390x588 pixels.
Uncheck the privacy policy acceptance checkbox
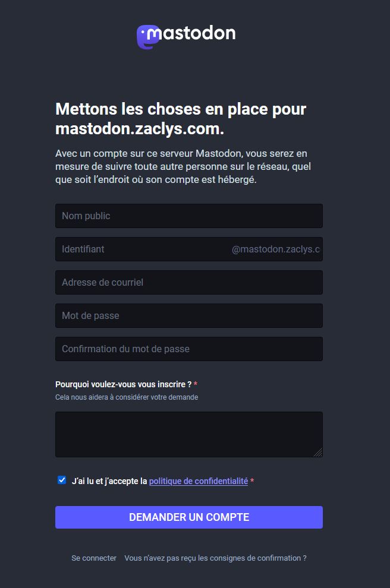(62, 480)
